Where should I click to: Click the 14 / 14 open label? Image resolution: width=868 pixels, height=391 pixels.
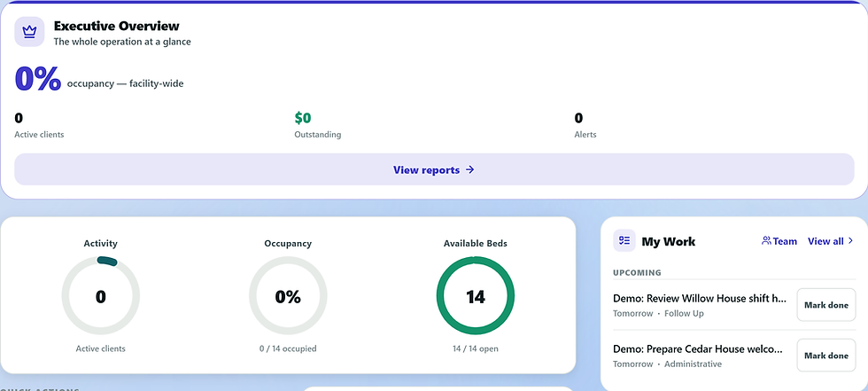[476, 349]
